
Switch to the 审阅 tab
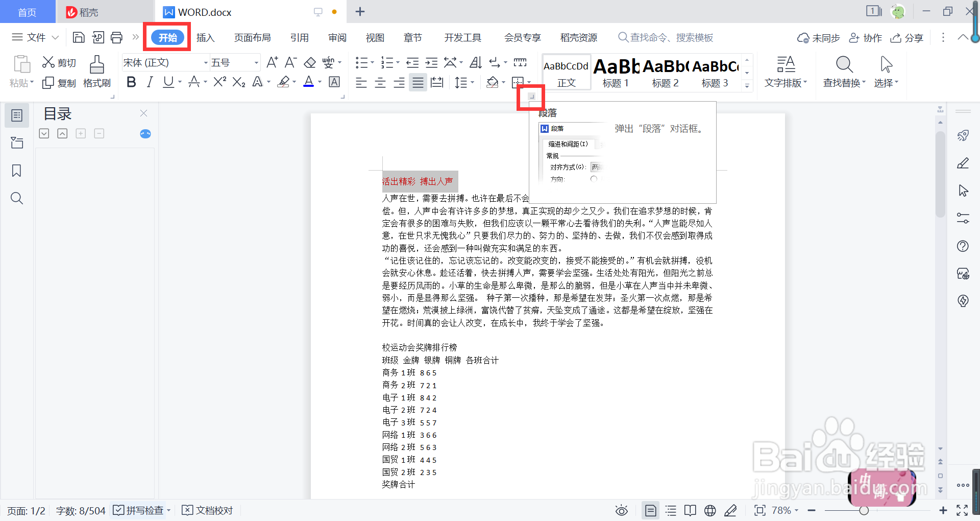pyautogui.click(x=337, y=38)
